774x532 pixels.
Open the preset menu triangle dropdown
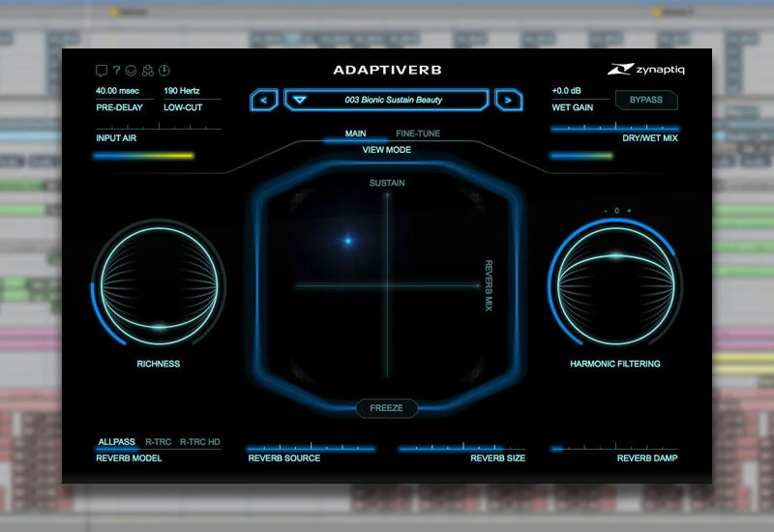[300, 100]
